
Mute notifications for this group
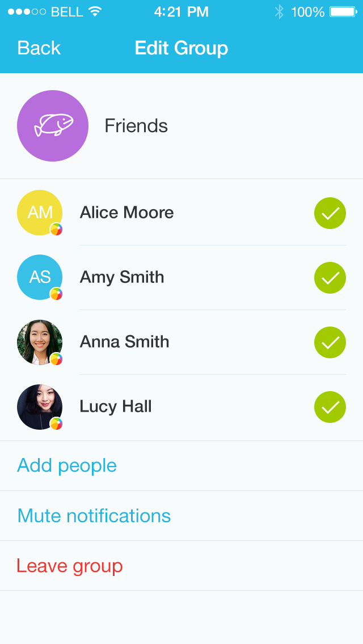coord(94,515)
